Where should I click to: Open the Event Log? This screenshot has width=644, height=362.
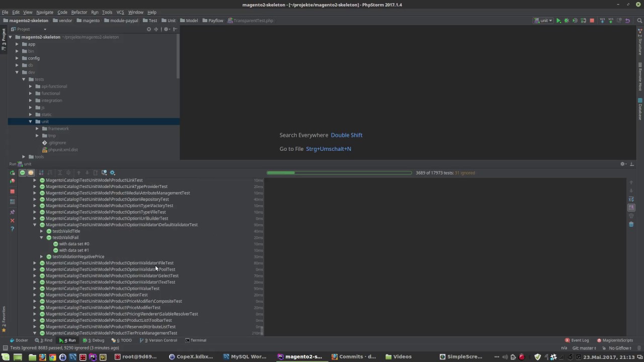577,340
